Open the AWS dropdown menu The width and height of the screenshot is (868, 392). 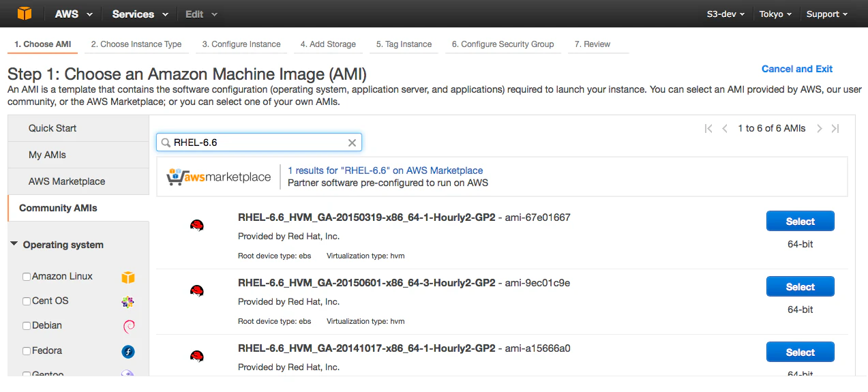tap(73, 14)
